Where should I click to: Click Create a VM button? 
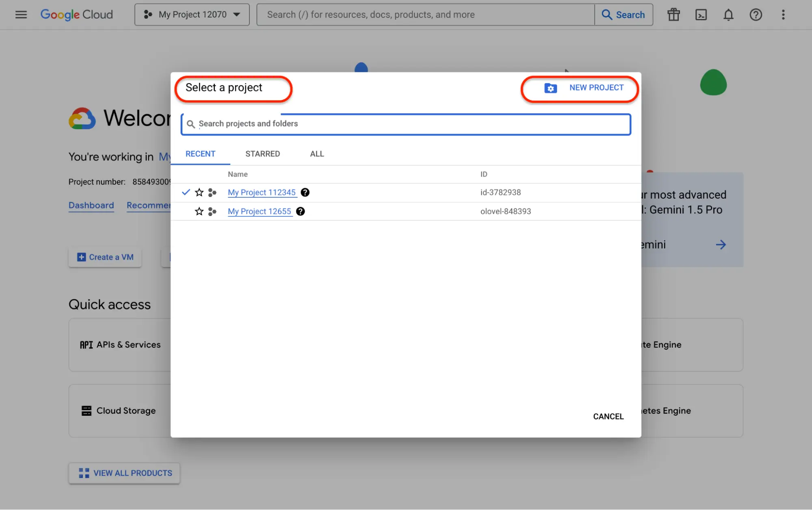point(105,257)
